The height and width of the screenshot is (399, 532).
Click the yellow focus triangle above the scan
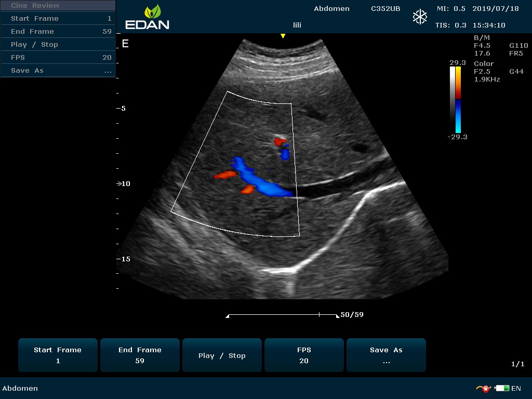click(x=283, y=36)
